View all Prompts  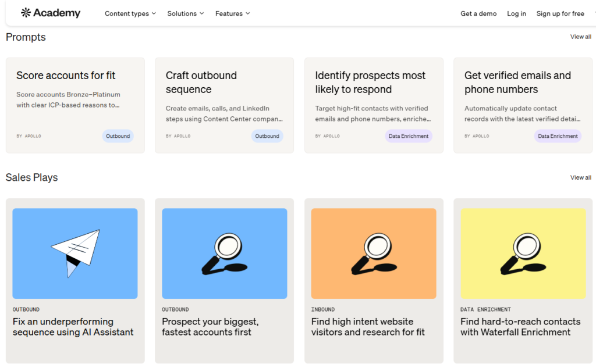pos(580,37)
